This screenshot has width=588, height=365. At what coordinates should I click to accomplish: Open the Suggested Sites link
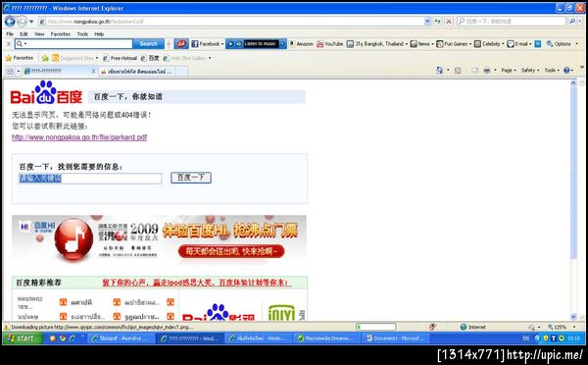tap(75, 58)
